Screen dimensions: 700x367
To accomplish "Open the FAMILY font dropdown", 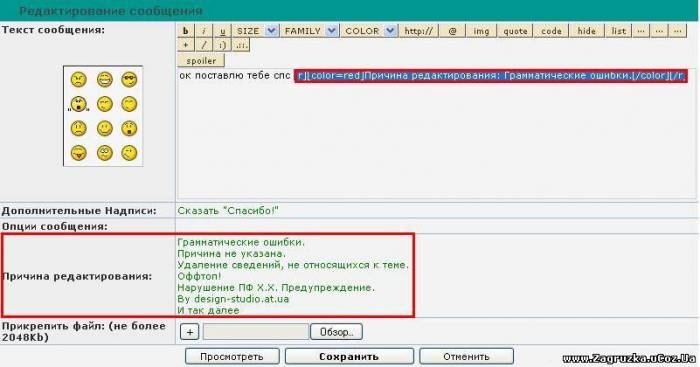I will coord(309,31).
